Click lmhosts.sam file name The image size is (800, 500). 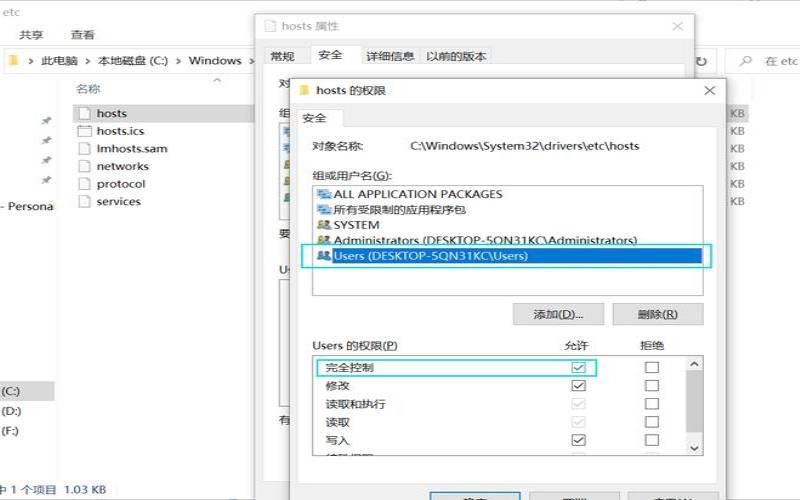tap(132, 148)
